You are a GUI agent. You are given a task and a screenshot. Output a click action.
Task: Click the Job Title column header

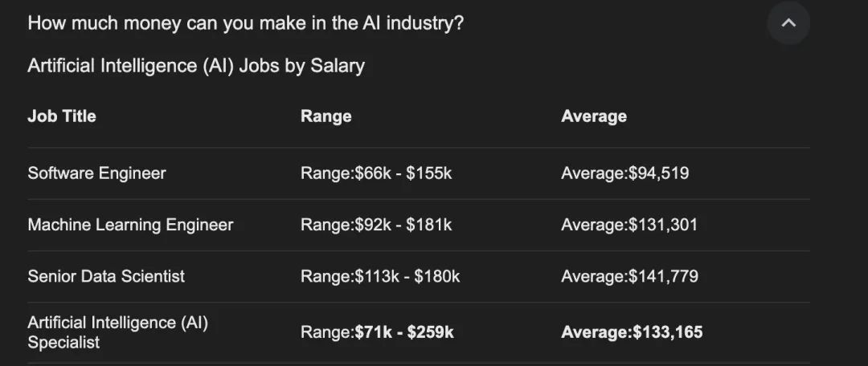[x=62, y=116]
